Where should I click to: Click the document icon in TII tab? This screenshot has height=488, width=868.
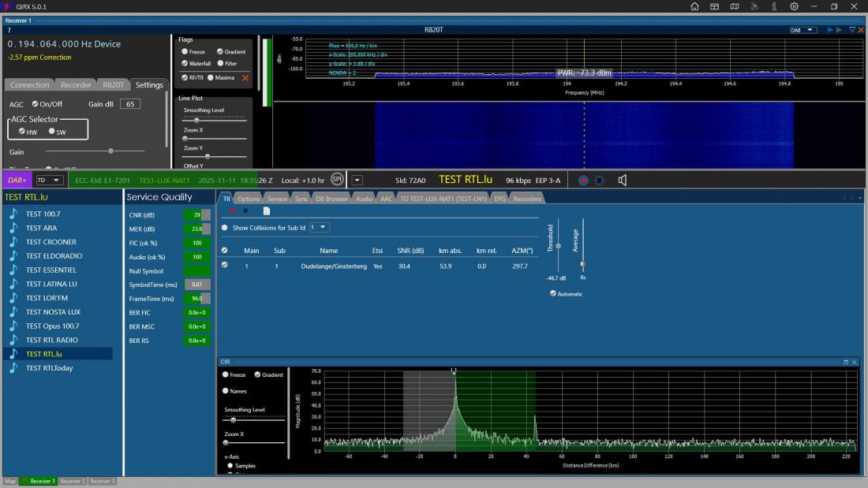tap(266, 210)
